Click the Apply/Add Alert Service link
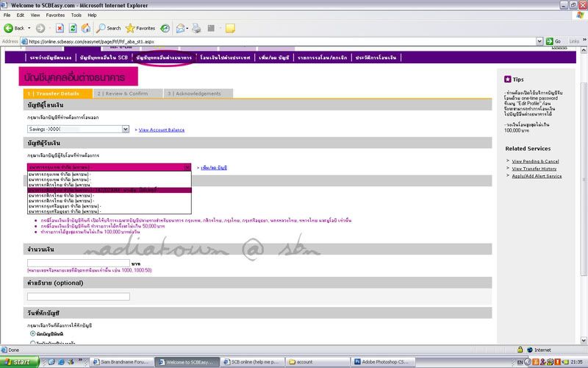The image size is (588, 368). (537, 176)
